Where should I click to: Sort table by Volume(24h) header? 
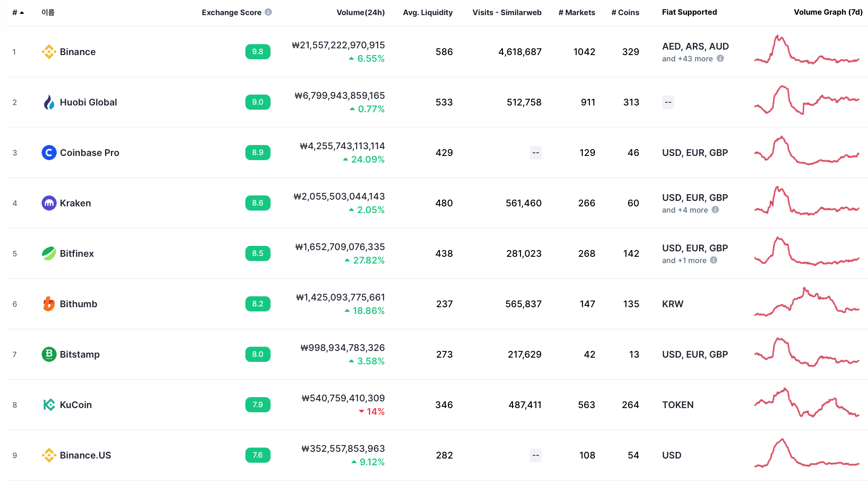click(x=360, y=13)
